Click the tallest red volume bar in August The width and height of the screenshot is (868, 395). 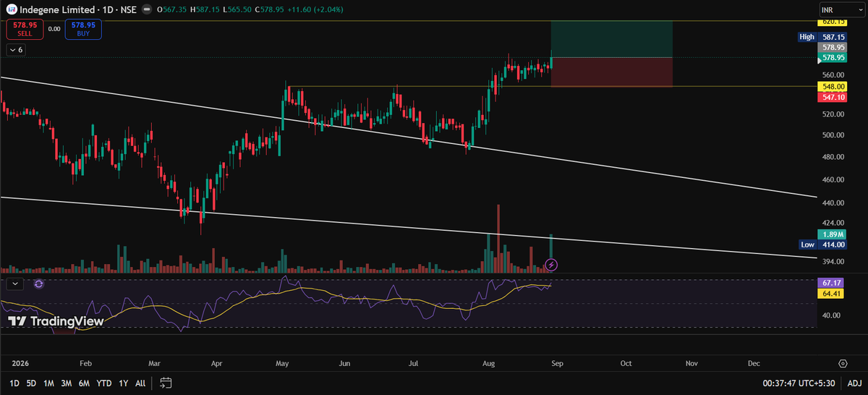click(498, 239)
